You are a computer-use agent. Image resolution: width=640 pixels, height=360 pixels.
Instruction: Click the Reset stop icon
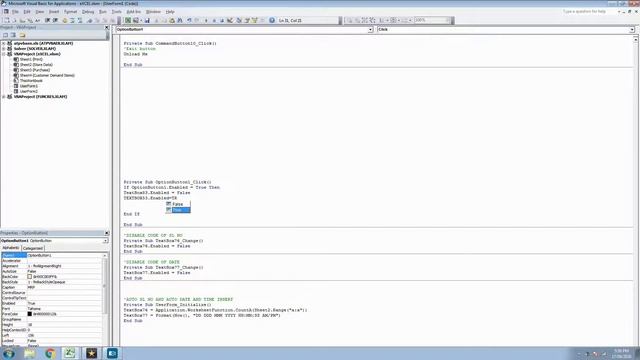click(222, 20)
